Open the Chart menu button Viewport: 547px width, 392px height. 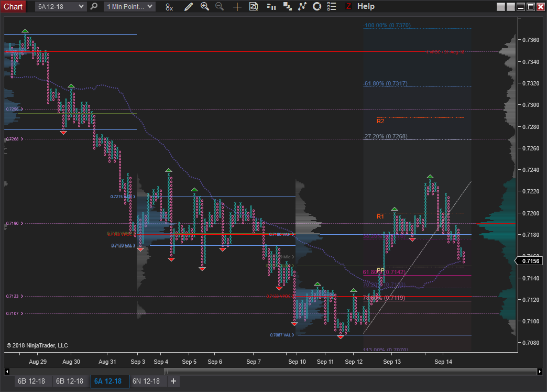[13, 6]
